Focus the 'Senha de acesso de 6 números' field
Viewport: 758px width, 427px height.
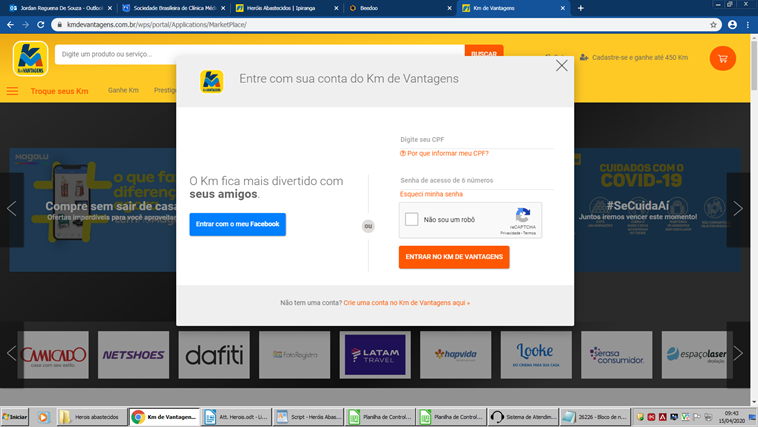477,180
